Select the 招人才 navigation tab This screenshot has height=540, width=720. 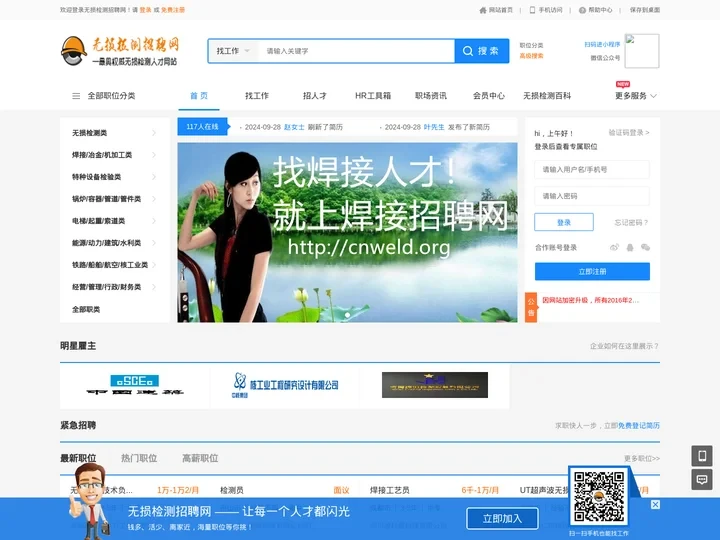pyautogui.click(x=315, y=96)
